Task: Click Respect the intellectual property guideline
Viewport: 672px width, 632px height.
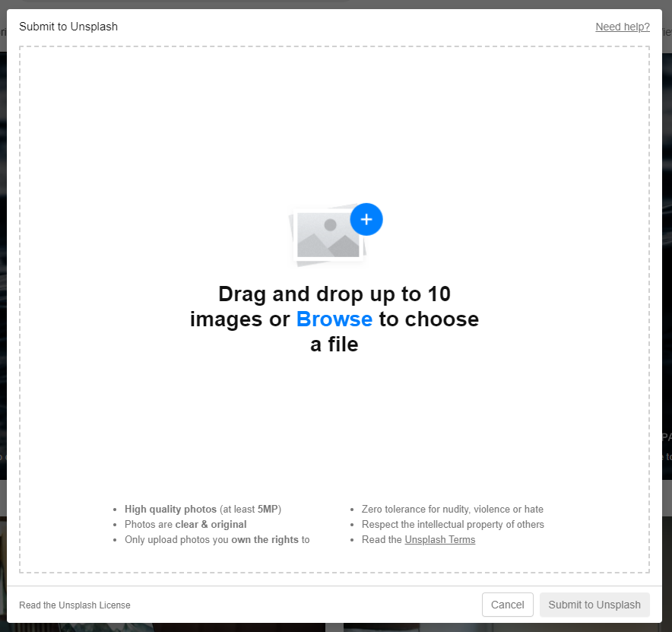Action: click(x=452, y=524)
